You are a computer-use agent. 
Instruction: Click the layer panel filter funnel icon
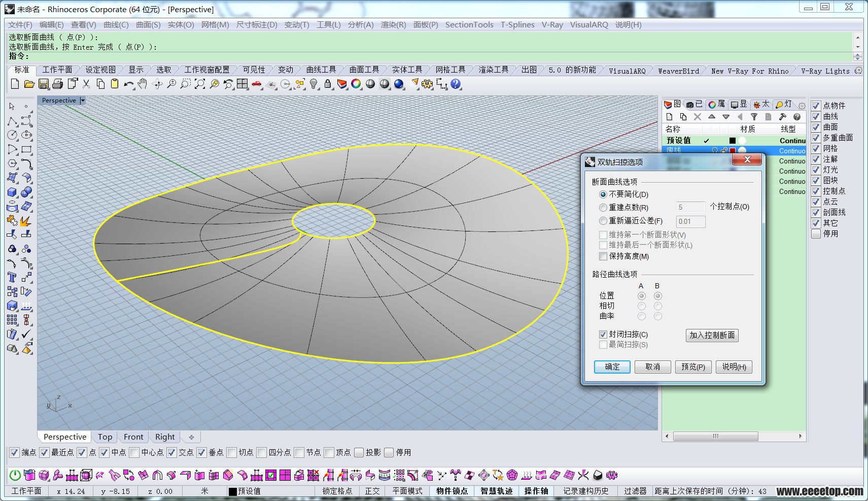pyautogui.click(x=754, y=117)
